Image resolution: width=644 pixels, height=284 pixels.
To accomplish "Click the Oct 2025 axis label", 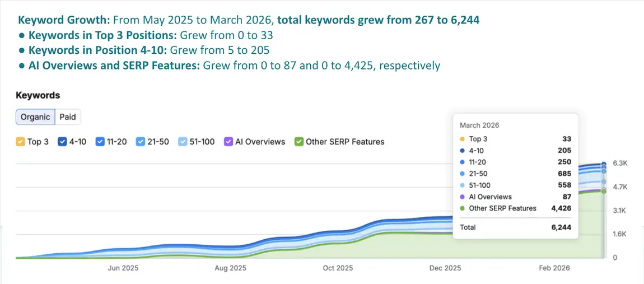I will pyautogui.click(x=338, y=268).
